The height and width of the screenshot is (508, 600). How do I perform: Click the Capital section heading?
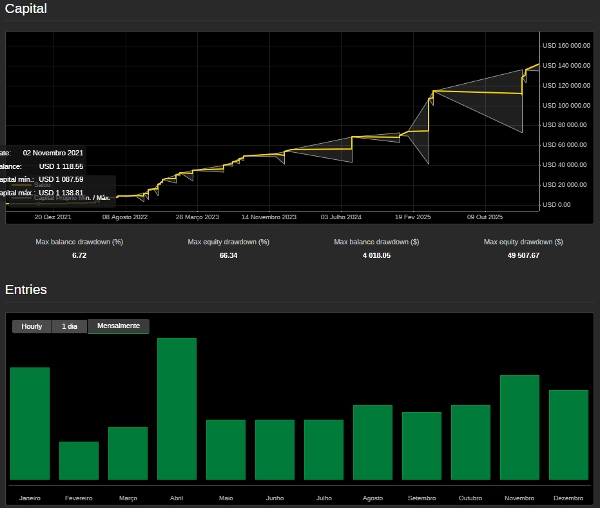click(26, 8)
